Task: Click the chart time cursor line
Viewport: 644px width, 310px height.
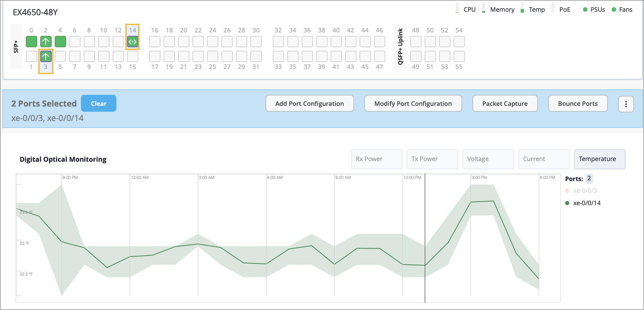Action: coord(425,238)
